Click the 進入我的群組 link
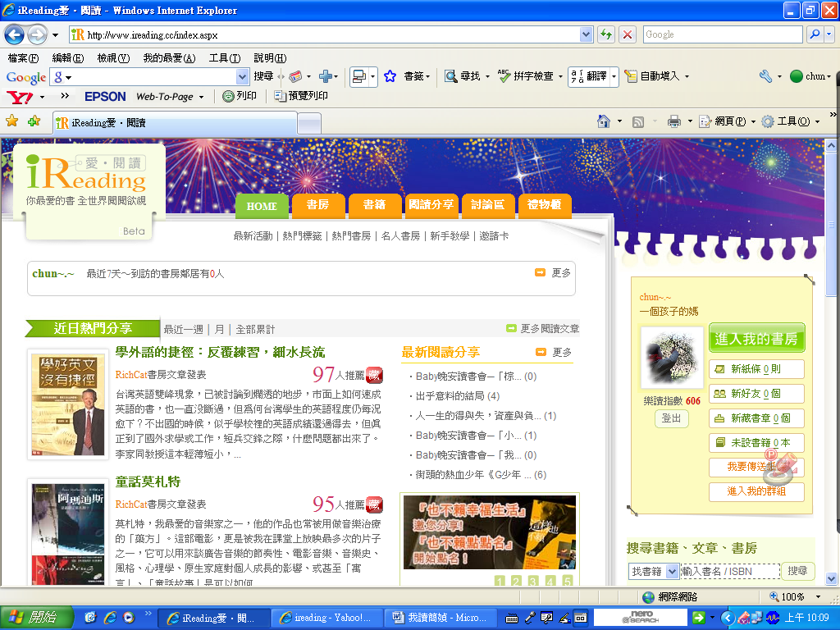Image resolution: width=840 pixels, height=630 pixels. (x=756, y=491)
